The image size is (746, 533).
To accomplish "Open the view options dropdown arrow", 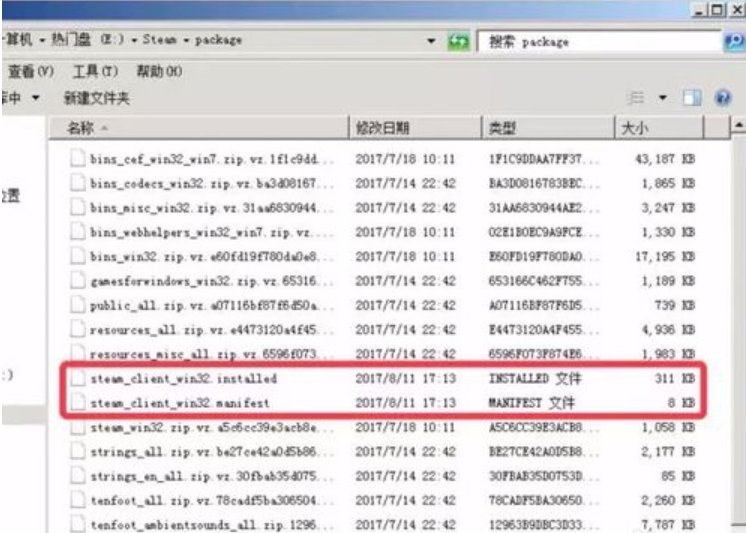I will pos(662,98).
